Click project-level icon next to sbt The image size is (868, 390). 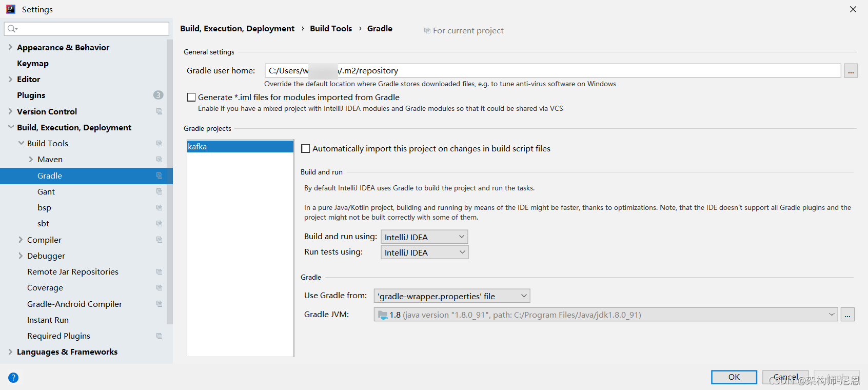coord(159,224)
